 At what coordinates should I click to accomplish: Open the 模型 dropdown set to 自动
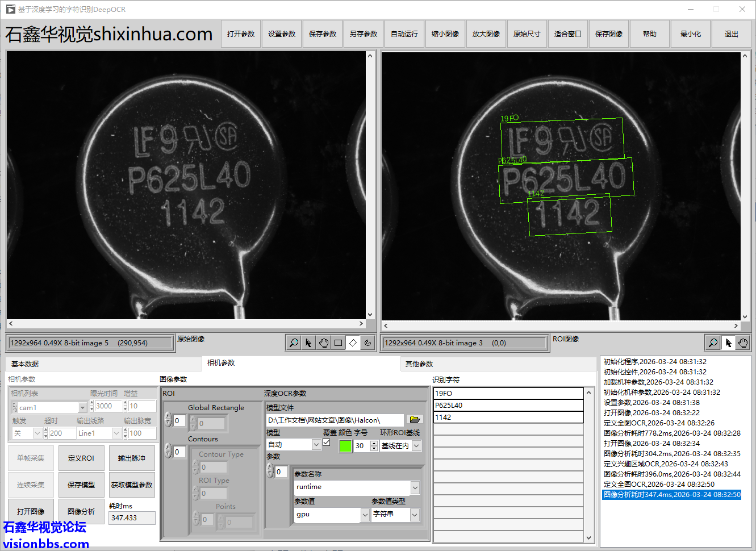click(x=316, y=445)
